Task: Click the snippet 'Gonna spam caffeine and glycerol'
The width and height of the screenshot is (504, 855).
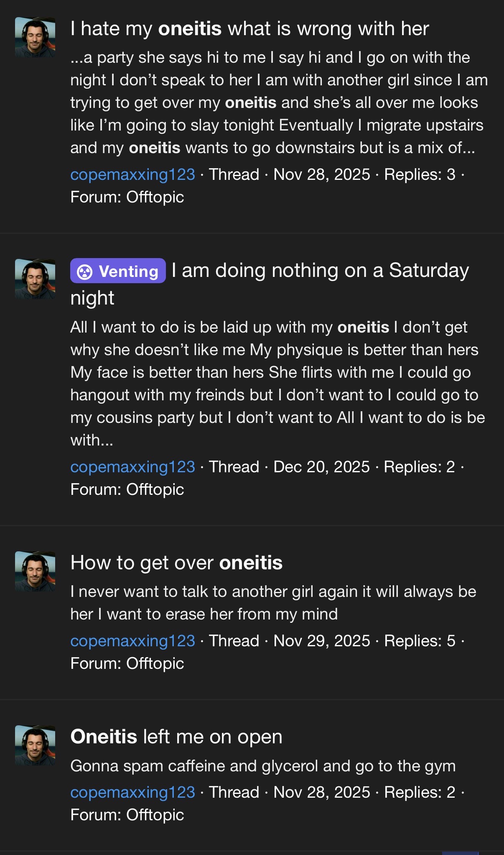Action: [262, 766]
